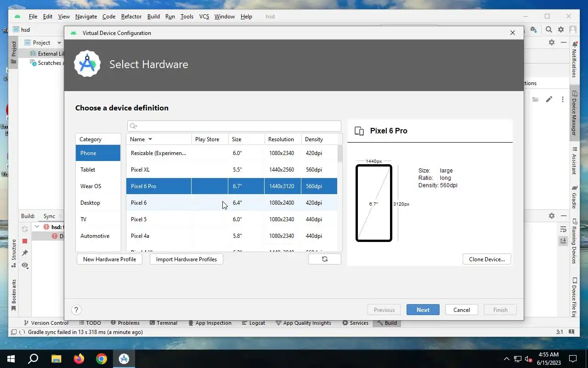Open the Logcat tool tab
Image resolution: width=588 pixels, height=368 pixels.
253,323
